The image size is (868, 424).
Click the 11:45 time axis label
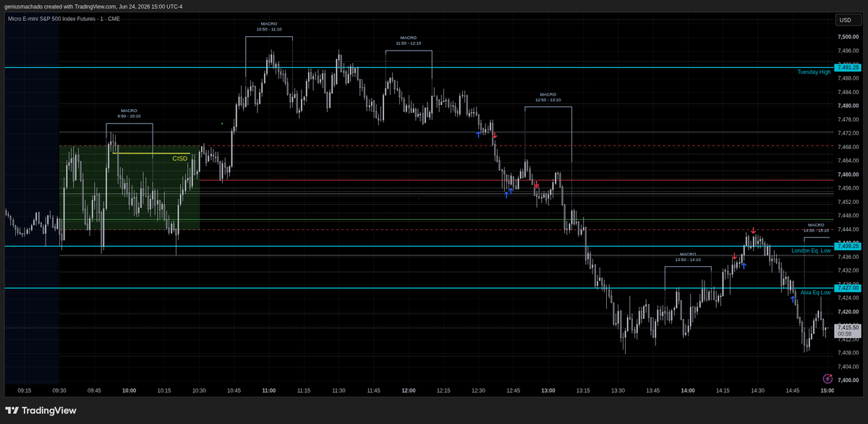point(373,391)
